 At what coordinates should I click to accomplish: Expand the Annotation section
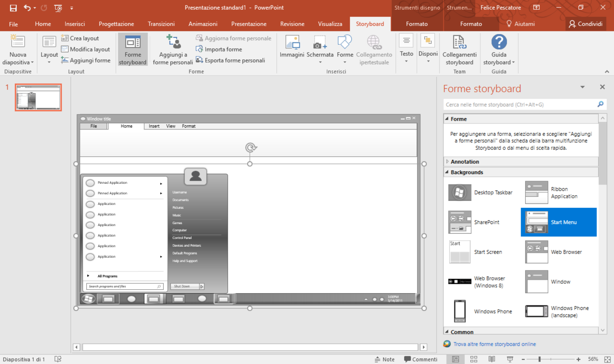(x=447, y=161)
